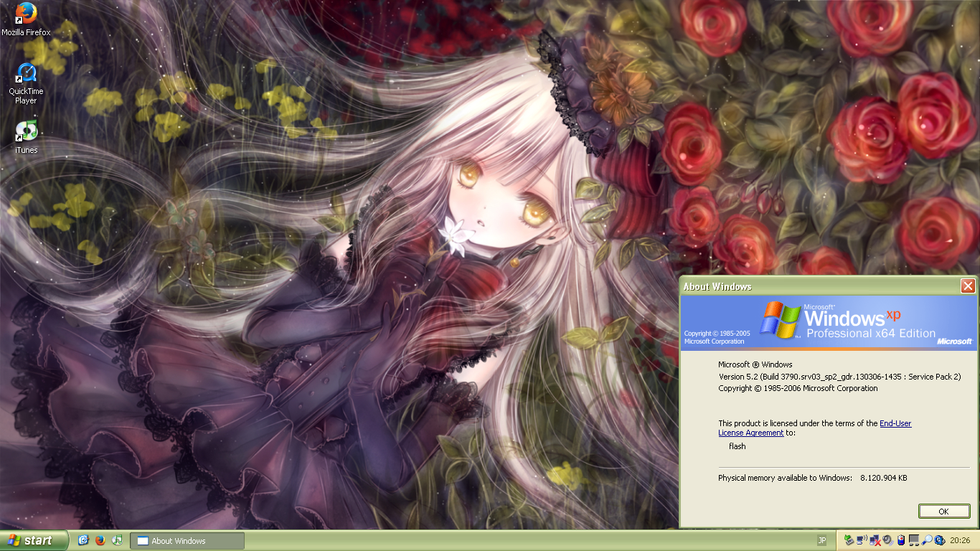
Task: Open the Start menu
Action: (x=34, y=540)
